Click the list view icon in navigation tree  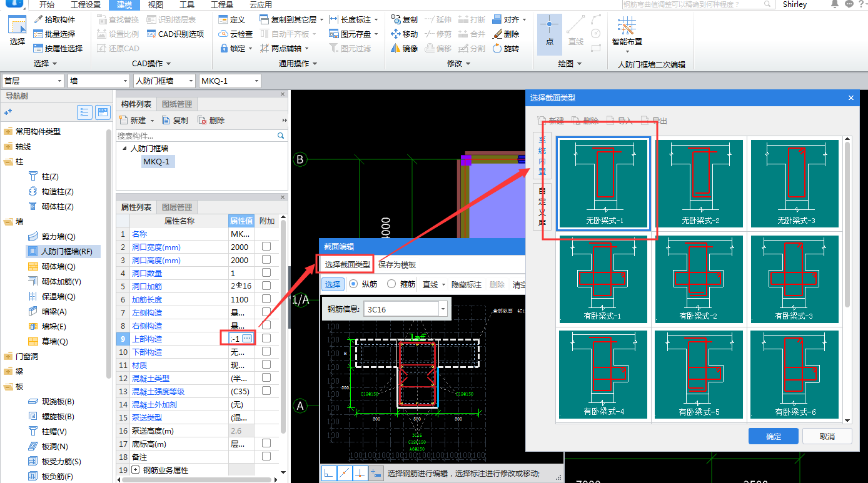[86, 112]
